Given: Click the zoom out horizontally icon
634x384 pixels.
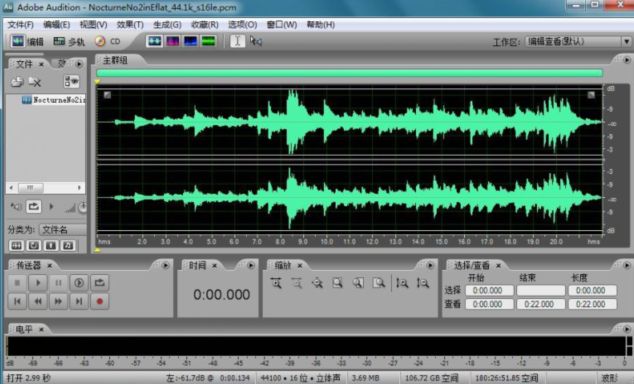Looking at the screenshot, I should tap(297, 283).
